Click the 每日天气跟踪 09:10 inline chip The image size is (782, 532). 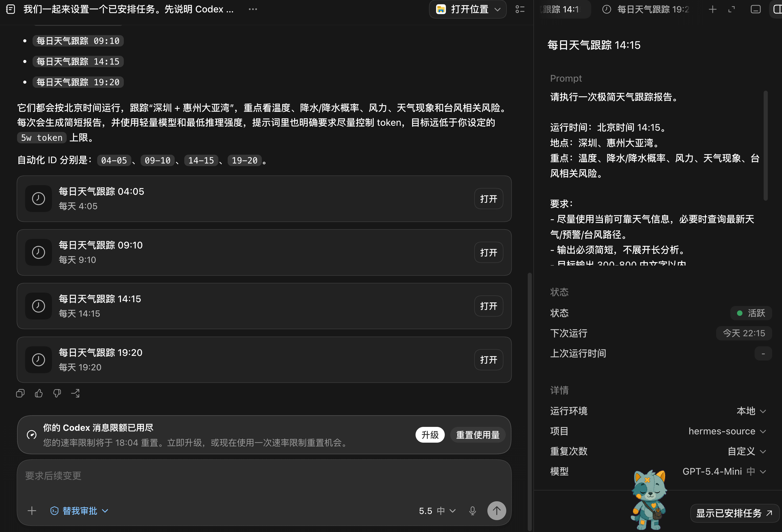(78, 41)
